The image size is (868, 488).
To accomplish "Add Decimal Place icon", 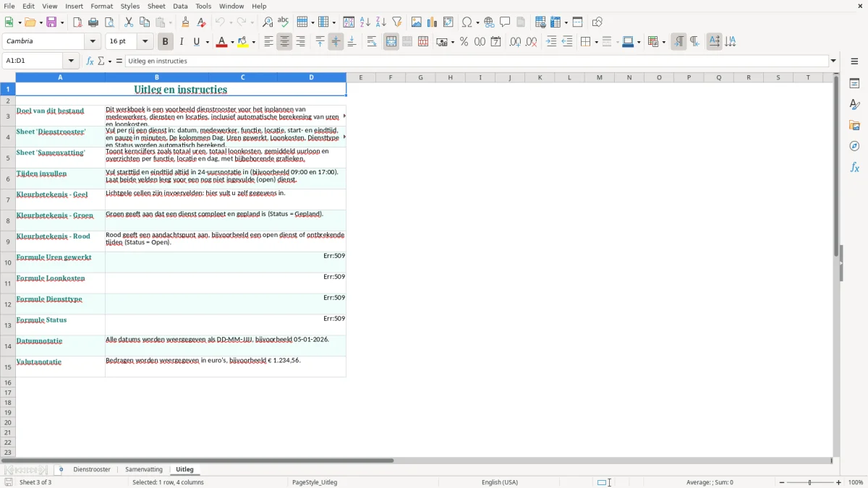I will (x=515, y=42).
